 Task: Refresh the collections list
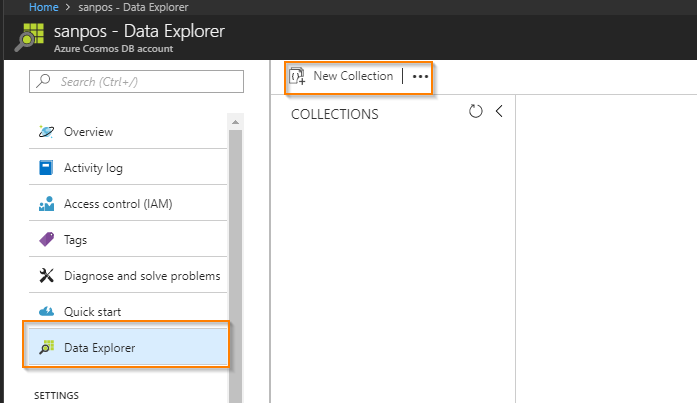[x=476, y=111]
